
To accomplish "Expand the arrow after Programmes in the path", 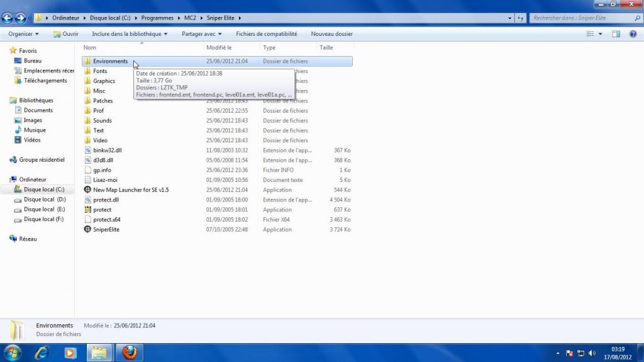I will [x=179, y=18].
